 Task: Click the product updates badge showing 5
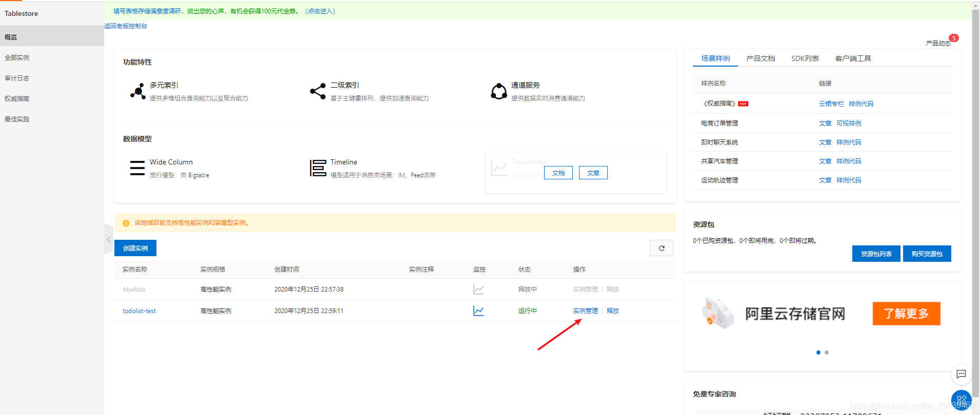954,38
